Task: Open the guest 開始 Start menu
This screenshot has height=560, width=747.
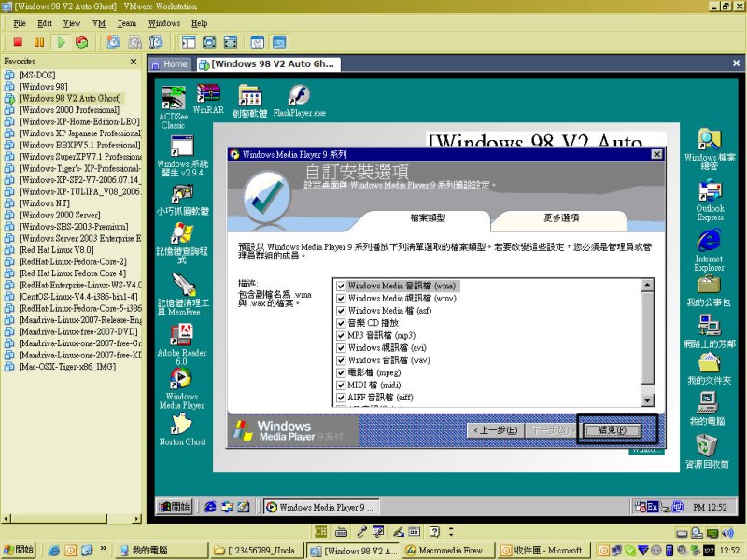Action: [175, 507]
